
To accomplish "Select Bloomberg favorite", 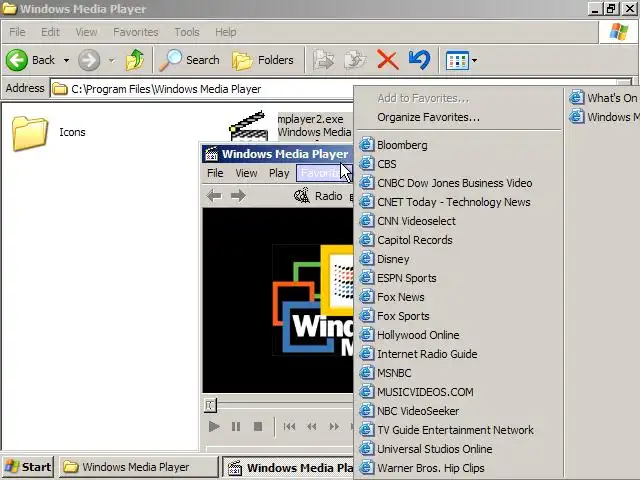I will 459,145.
